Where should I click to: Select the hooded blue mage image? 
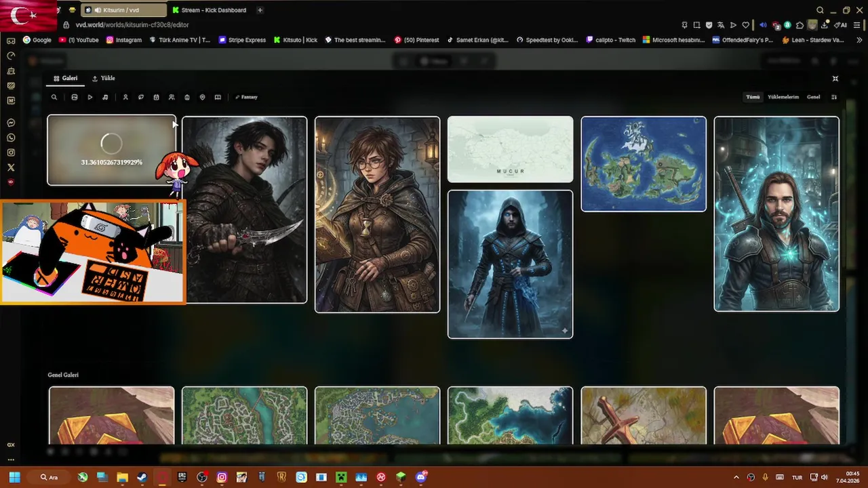pyautogui.click(x=510, y=264)
